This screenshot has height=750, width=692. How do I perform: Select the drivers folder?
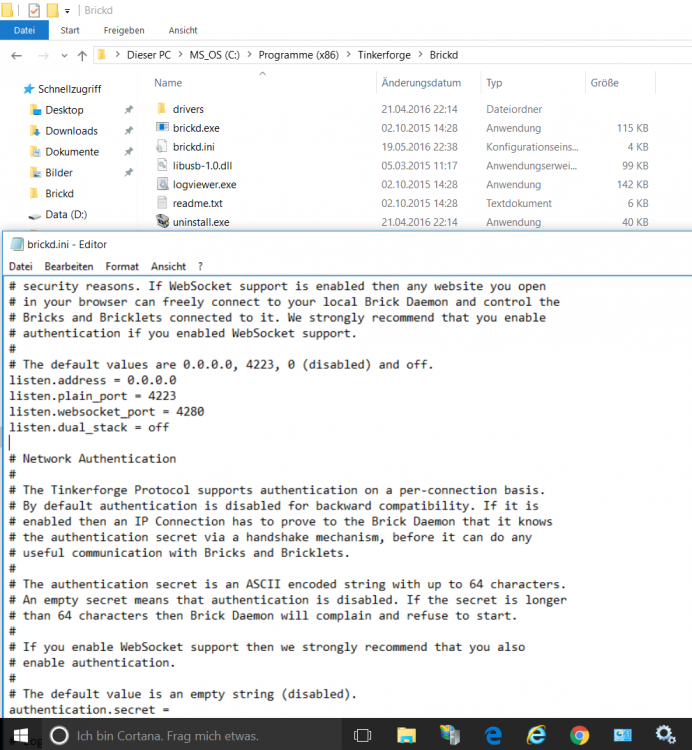point(188,109)
